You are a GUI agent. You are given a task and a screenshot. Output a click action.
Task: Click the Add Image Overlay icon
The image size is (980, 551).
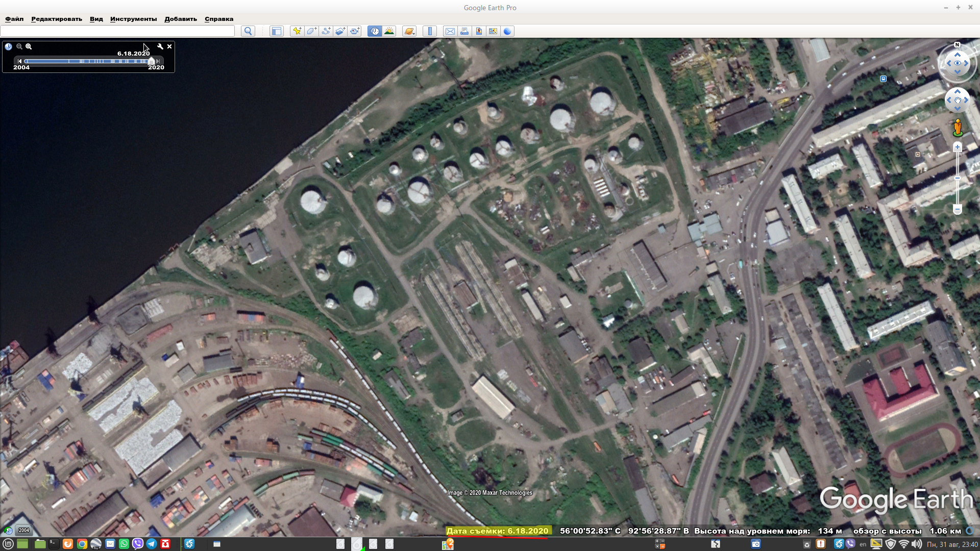[340, 31]
